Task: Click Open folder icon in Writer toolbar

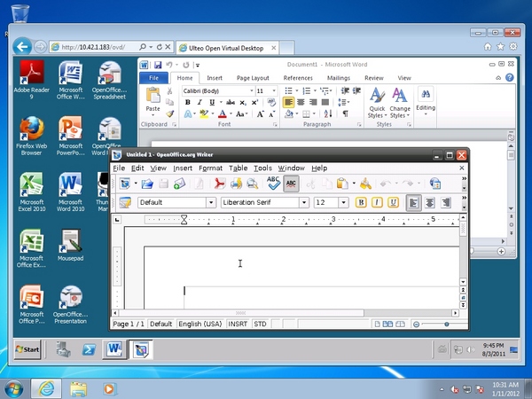Action: pos(147,184)
